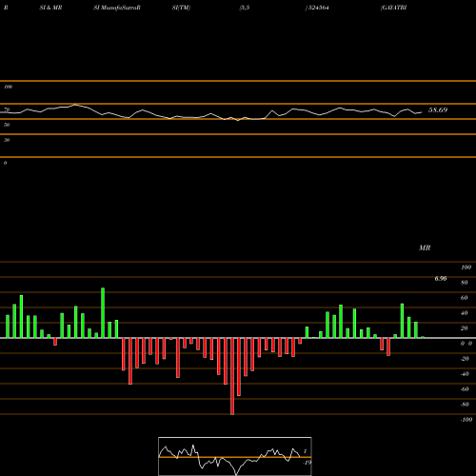Viewport: 476px width, 476px height.
Task: Click the -19 value in mini chart
Action: 307,463
